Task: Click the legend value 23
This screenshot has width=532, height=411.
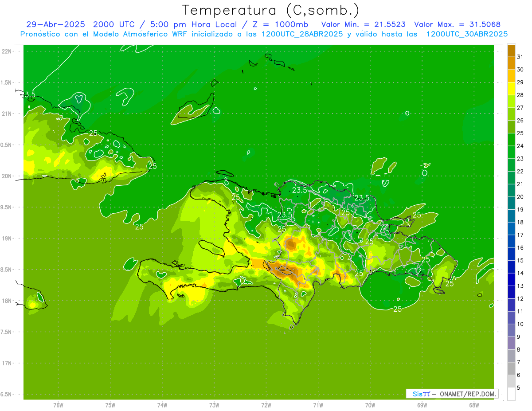Action: coord(520,159)
